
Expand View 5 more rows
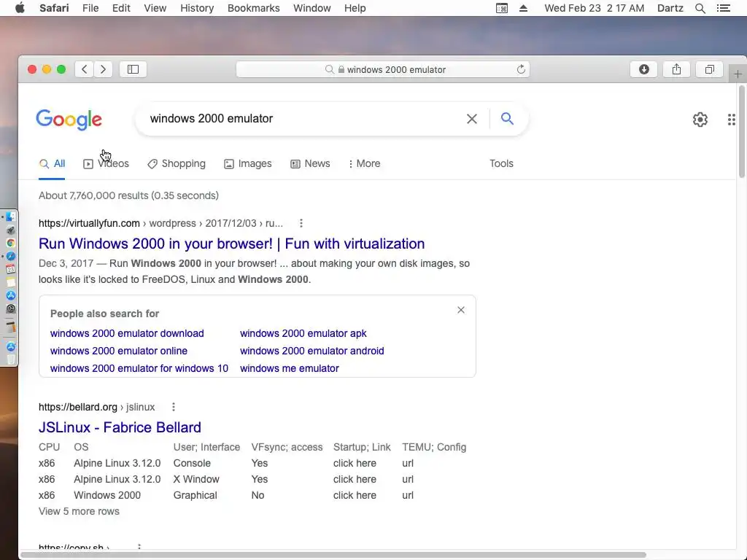tap(79, 511)
